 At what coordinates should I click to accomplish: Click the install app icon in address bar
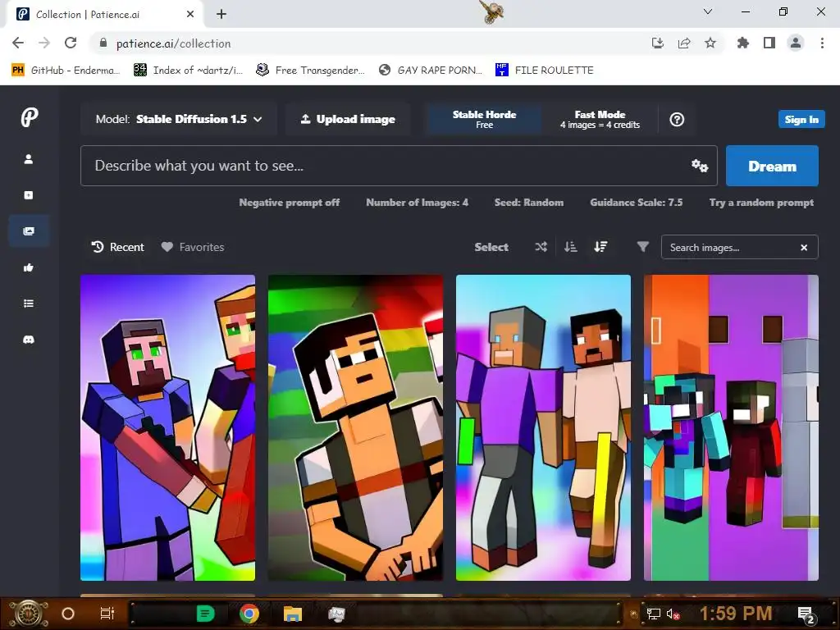[x=658, y=43]
